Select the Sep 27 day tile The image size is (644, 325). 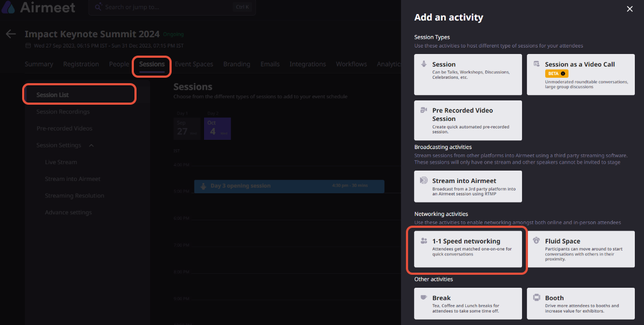187,128
